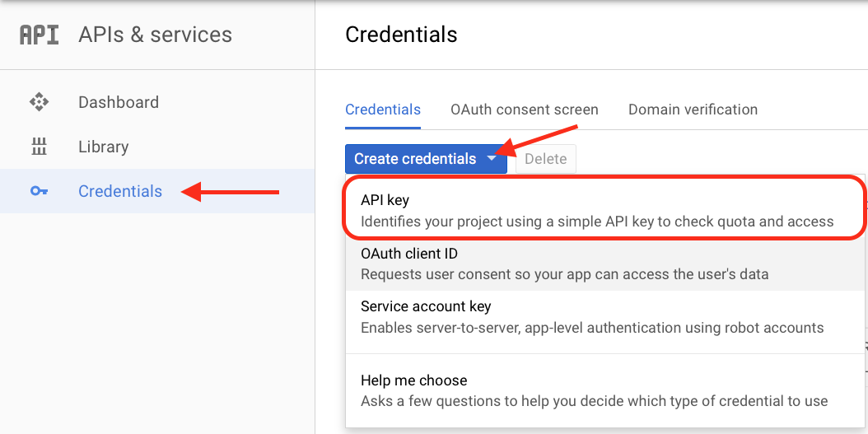Click the Credentials page heading
The image size is (868, 434).
pyautogui.click(x=401, y=35)
